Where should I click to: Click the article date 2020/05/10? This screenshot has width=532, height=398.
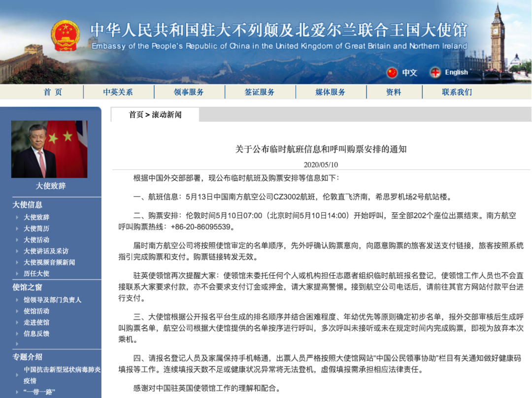321,165
